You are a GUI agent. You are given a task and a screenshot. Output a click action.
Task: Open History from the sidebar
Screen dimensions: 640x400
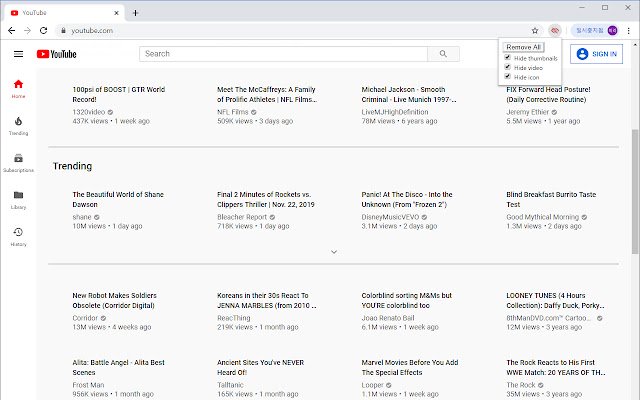tap(18, 237)
